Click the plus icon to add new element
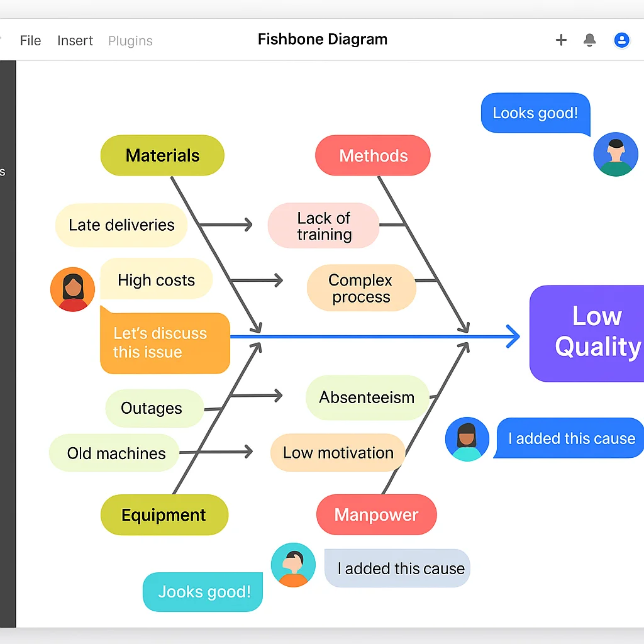Viewport: 644px width, 644px height. click(560, 40)
